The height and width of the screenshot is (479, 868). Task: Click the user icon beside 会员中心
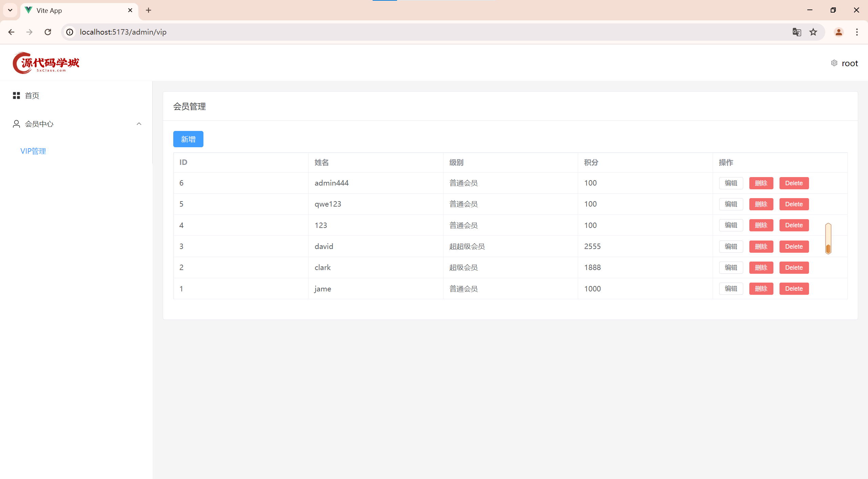pos(16,123)
